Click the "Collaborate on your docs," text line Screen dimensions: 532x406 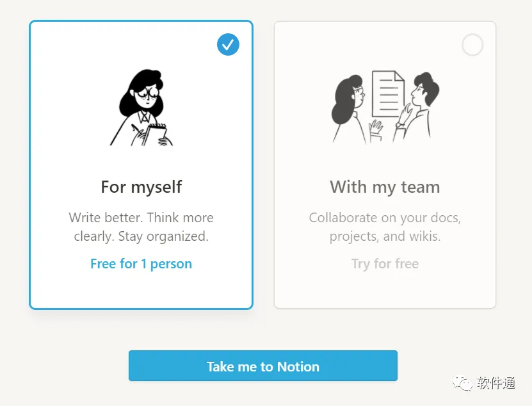[385, 218]
